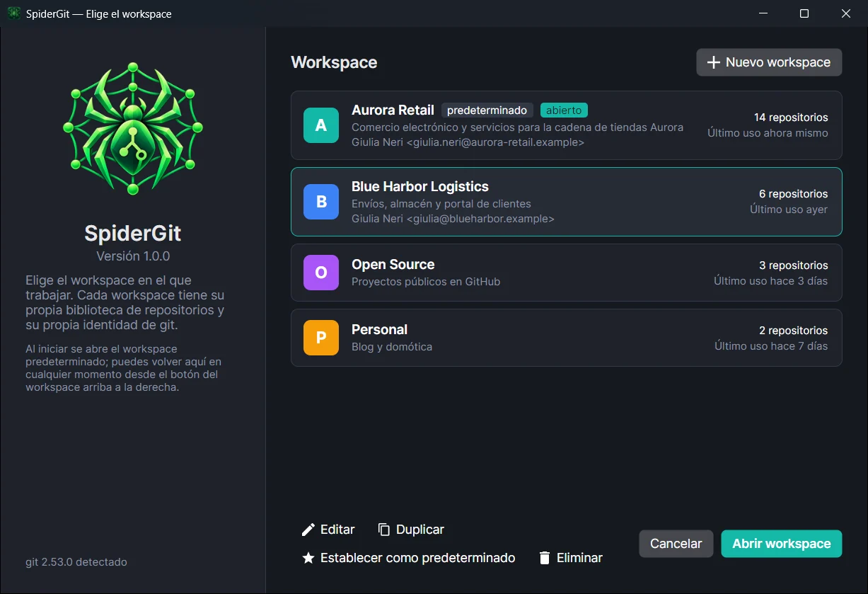Click description Blog y domótica
The height and width of the screenshot is (594, 868).
392,347
